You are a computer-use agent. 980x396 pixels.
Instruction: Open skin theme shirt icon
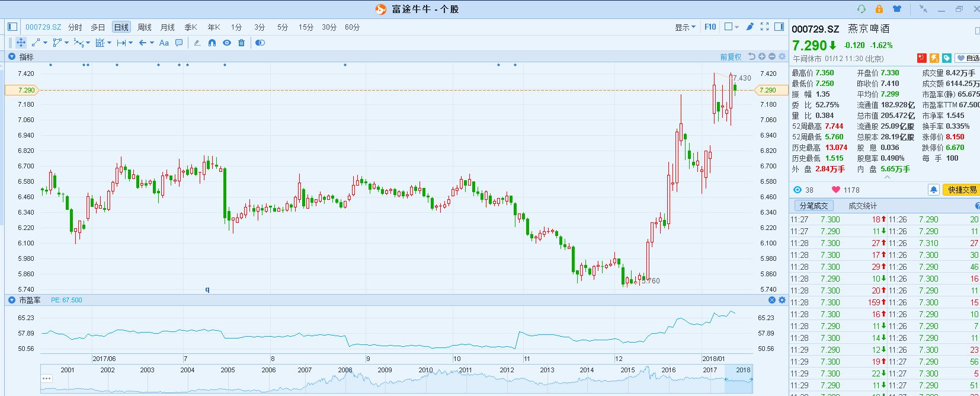click(x=896, y=9)
